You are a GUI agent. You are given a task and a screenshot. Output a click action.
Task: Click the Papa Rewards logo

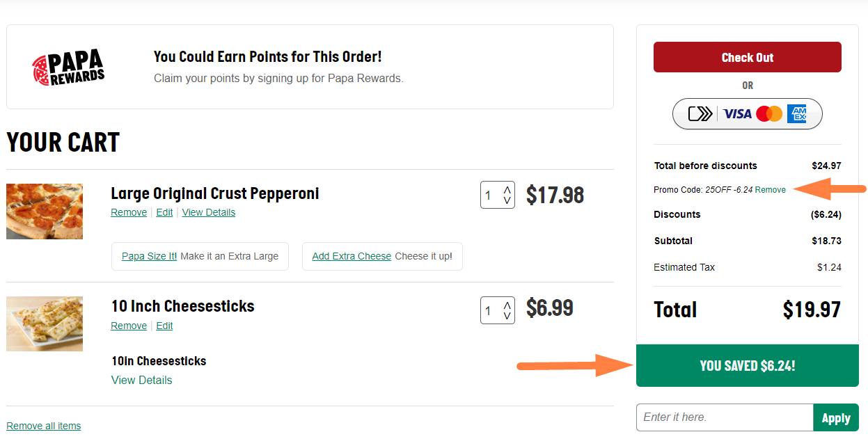click(68, 67)
